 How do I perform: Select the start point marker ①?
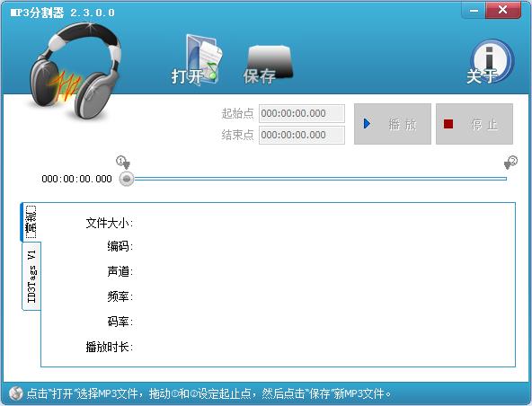pos(123,162)
